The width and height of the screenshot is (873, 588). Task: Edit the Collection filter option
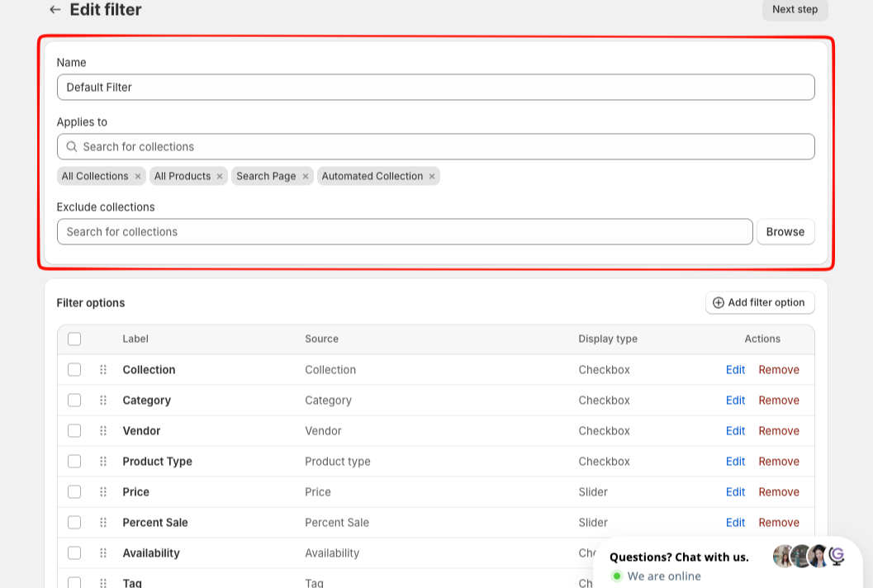(x=735, y=370)
